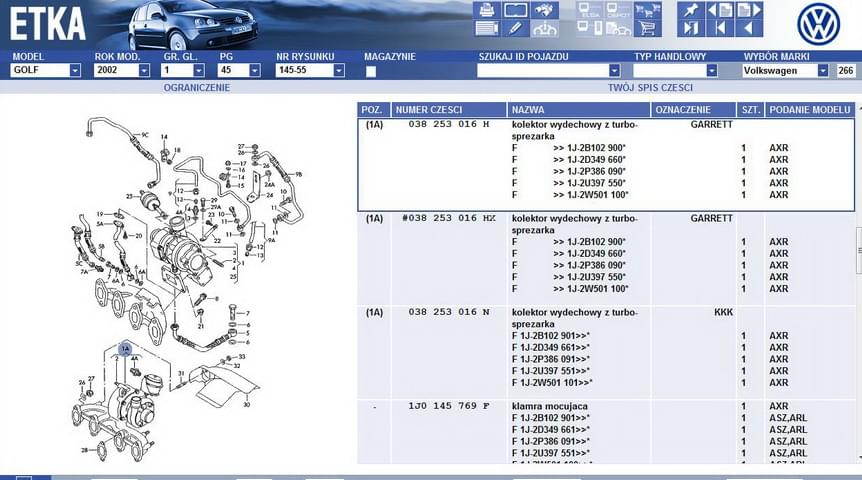Toggle the MAGAZYNIE checkbox

(x=371, y=71)
